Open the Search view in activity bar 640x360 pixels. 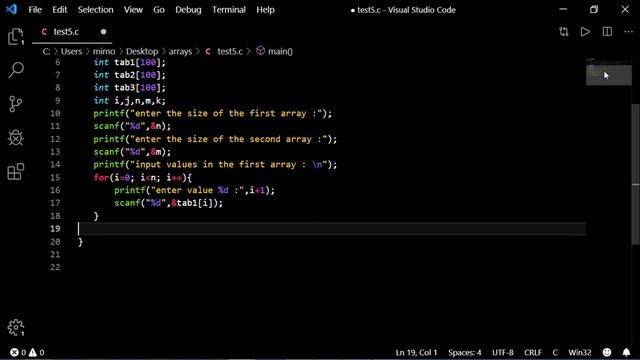16,70
